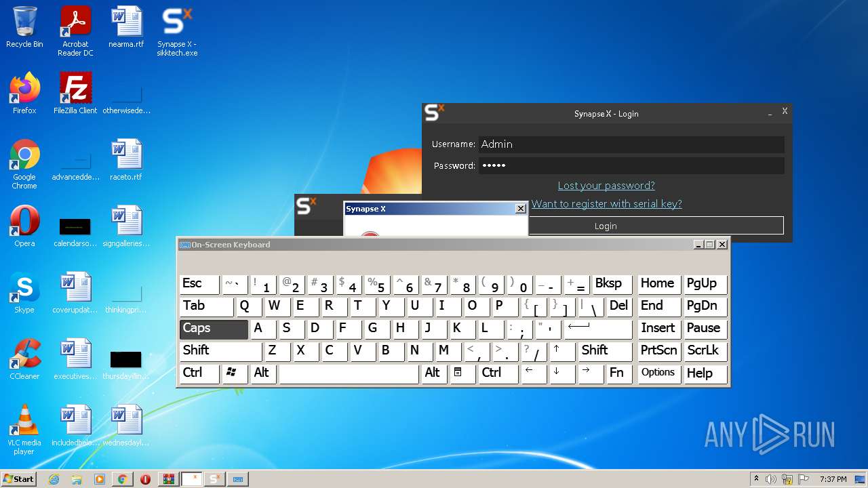The height and width of the screenshot is (488, 868).
Task: Click the clock showing 7:37 PM
Action: point(833,479)
